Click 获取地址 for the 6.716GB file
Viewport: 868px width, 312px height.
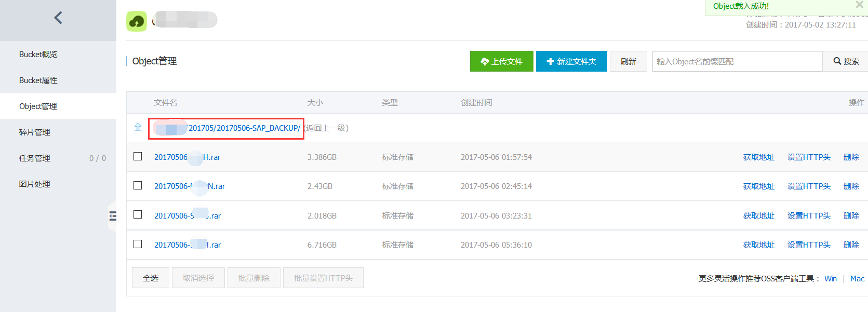[x=758, y=245]
